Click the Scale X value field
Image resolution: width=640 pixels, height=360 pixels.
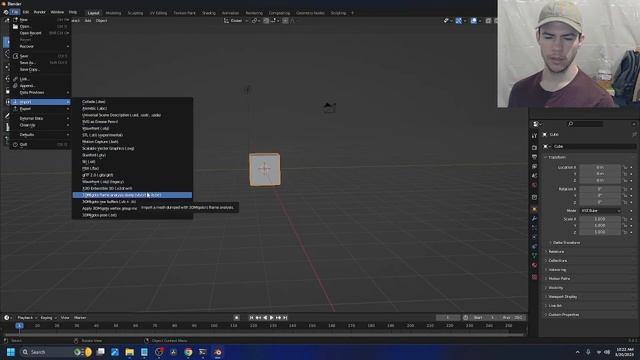[x=600, y=219]
